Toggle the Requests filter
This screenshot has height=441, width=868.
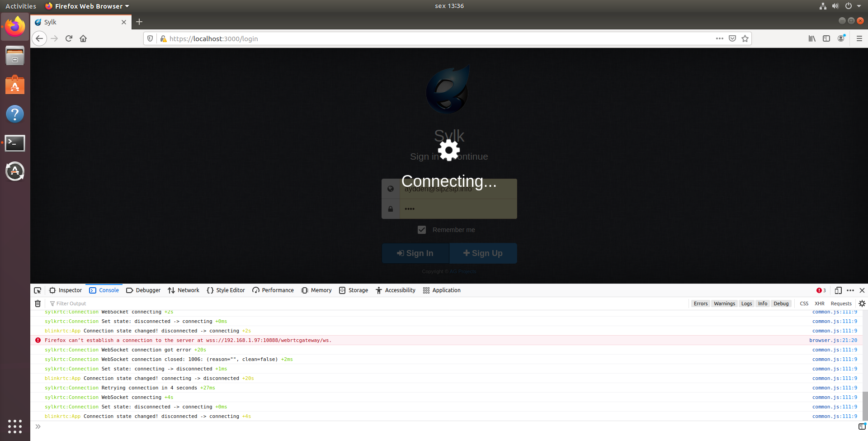(841, 303)
